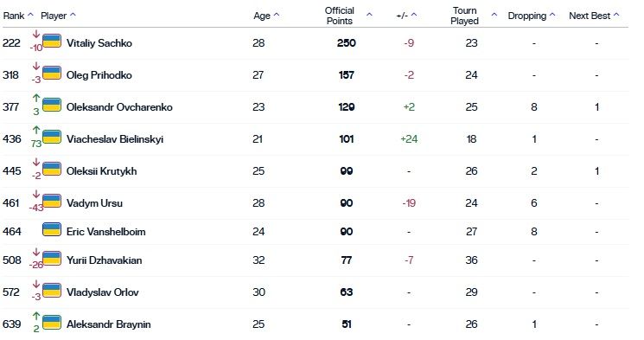The image size is (644, 340).
Task: Open Vladyslav Orlov player link
Action: 103,292
